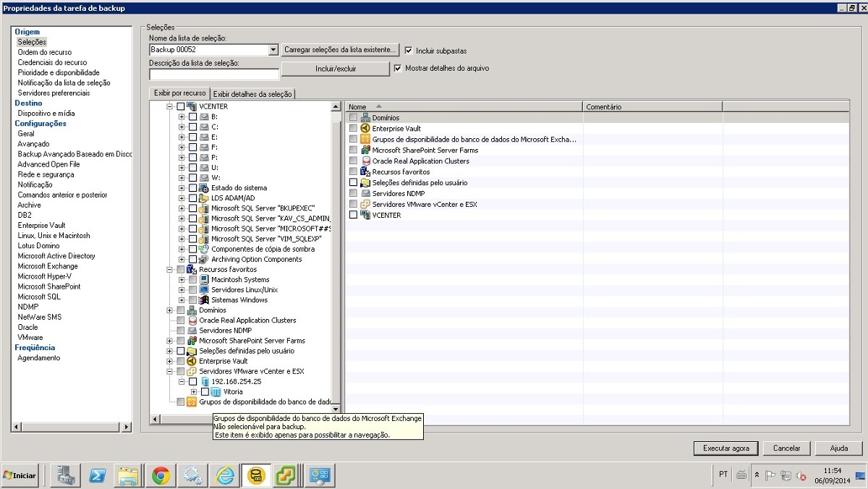Open Windows PowerShell from the taskbar
Viewport: 868px width, 489px height.
point(98,475)
